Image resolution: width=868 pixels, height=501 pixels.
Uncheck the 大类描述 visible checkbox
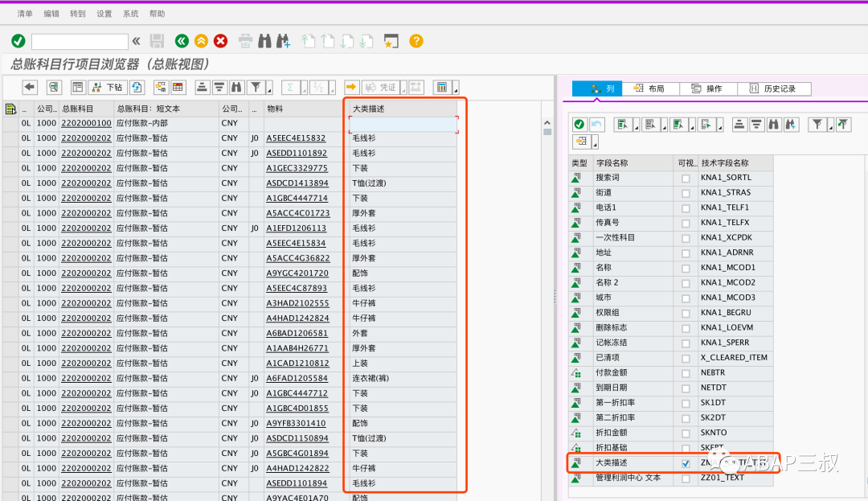(x=686, y=463)
